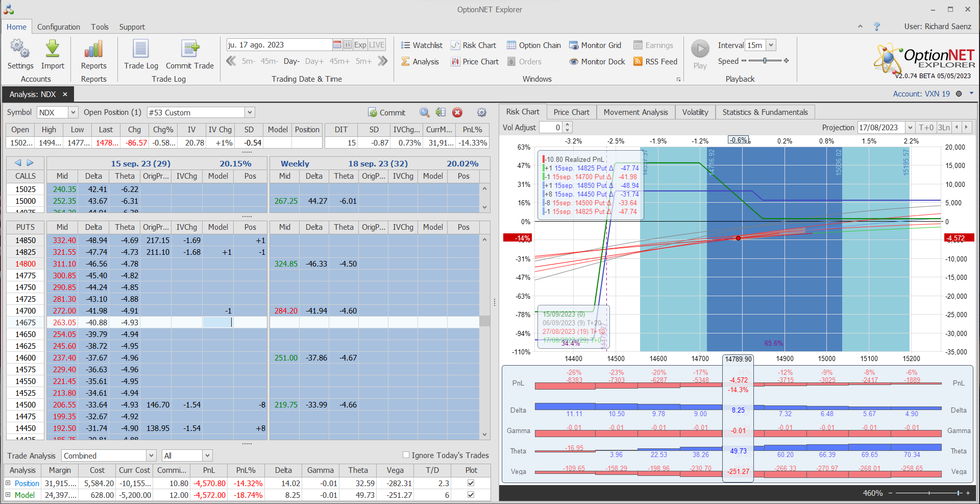Open the Account VXN 19 dropdown arrow
The image size is (980, 504).
point(971,93)
